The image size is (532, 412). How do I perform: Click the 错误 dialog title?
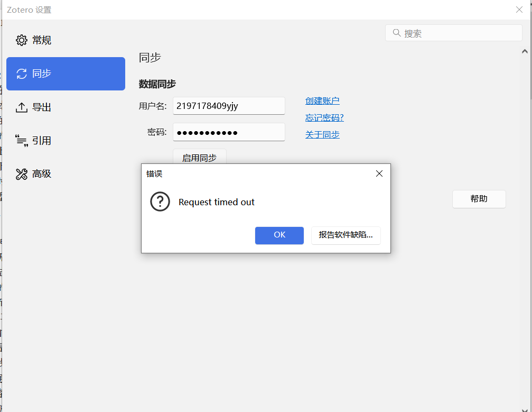pos(154,174)
